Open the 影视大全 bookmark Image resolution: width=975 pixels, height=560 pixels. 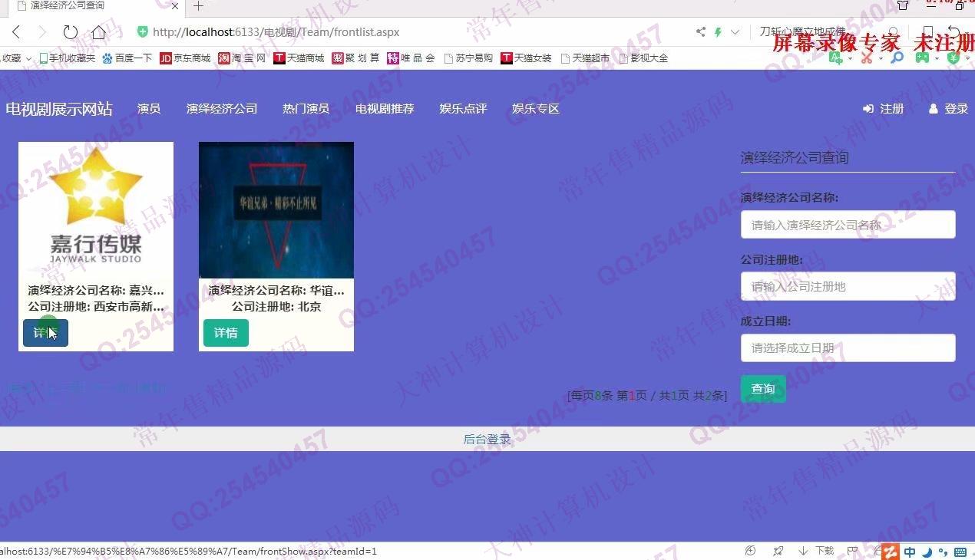pyautogui.click(x=643, y=58)
